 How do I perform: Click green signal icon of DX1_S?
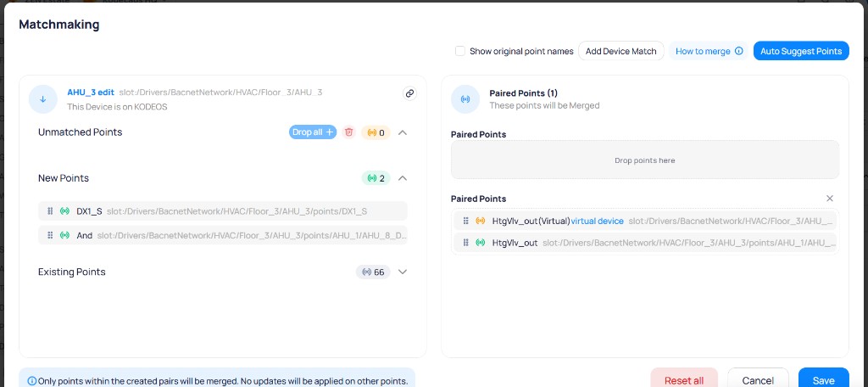pyautogui.click(x=64, y=211)
